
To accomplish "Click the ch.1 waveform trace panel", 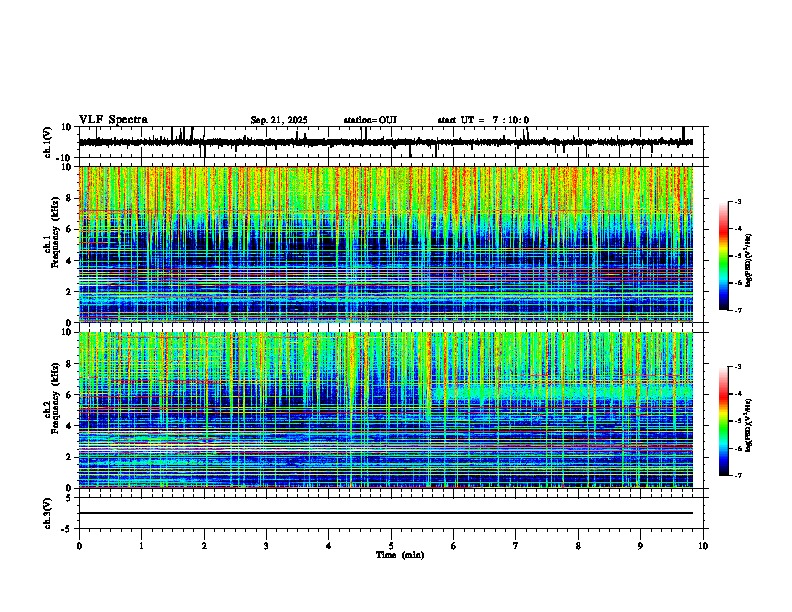I will (x=391, y=142).
